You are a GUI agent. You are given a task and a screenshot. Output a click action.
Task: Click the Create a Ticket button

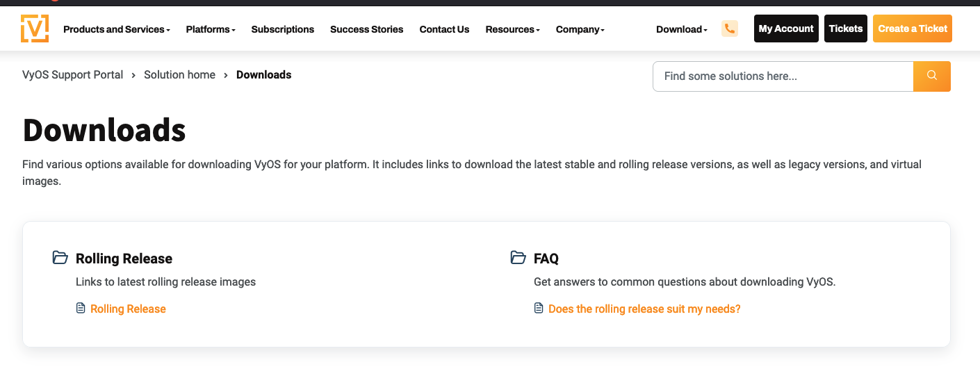tap(913, 28)
